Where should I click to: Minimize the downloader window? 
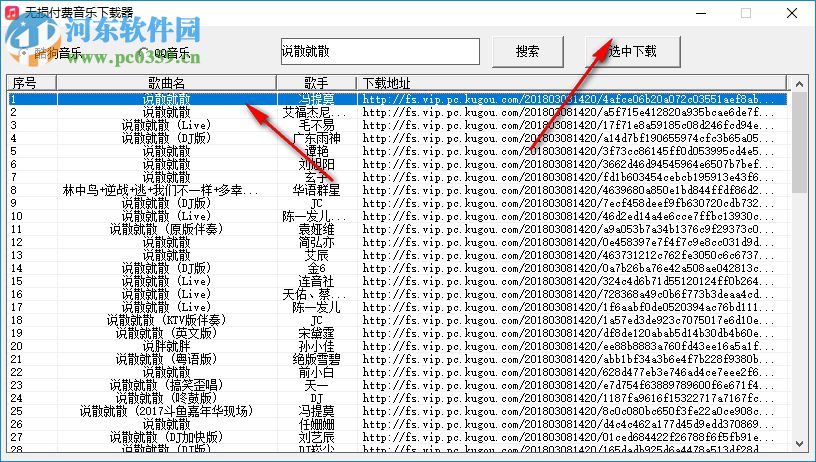[700, 13]
